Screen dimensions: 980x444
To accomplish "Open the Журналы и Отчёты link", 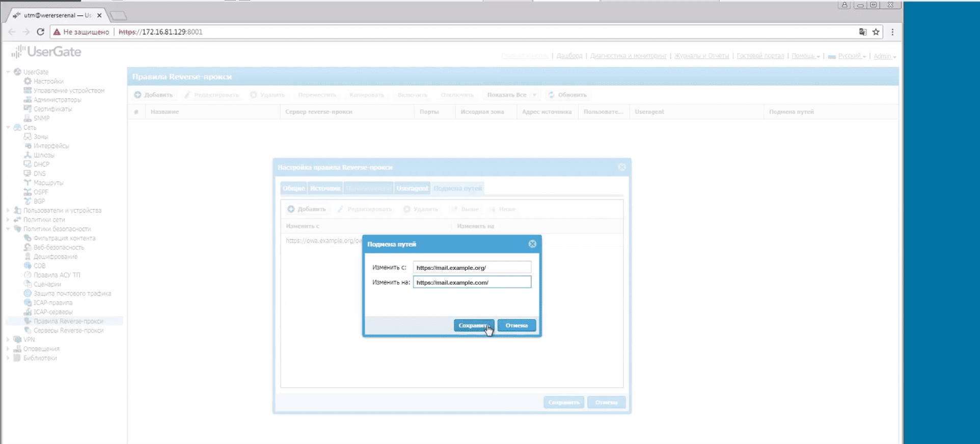I will (701, 56).
